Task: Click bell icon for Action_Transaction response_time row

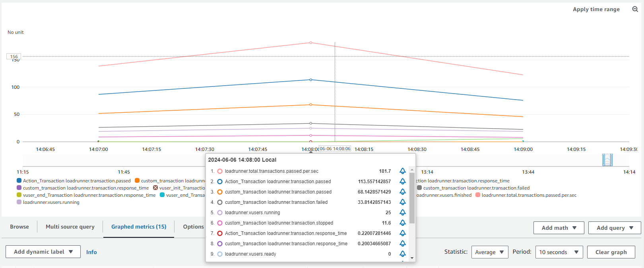Action: (402, 233)
